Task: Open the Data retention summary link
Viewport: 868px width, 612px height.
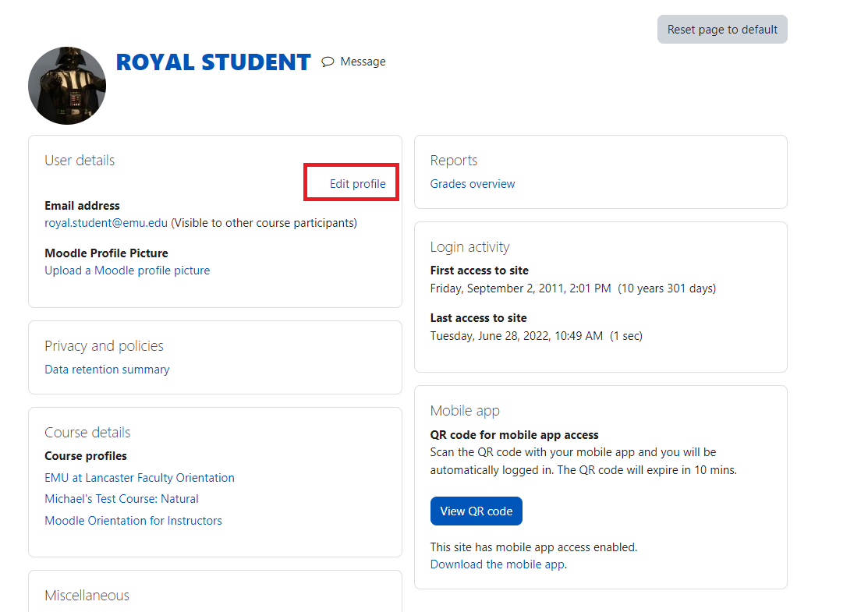Action: 107,370
